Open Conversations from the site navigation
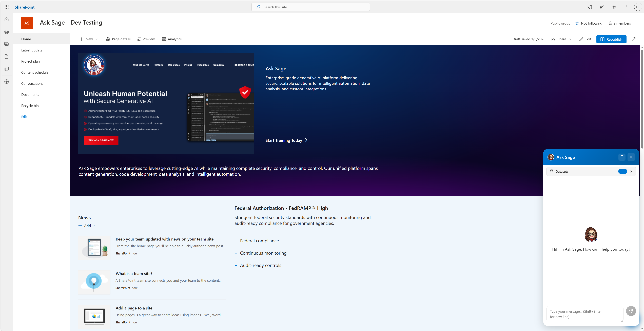644x331 pixels. coord(32,83)
